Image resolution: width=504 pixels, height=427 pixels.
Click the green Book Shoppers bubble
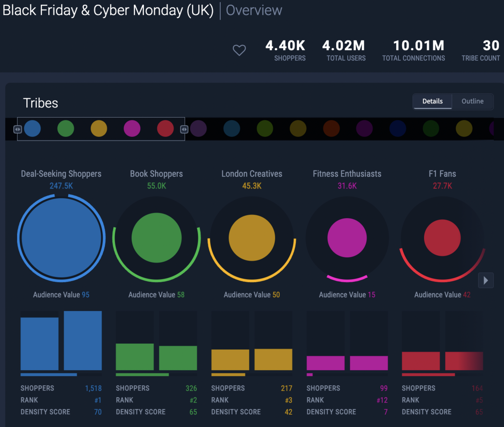[157, 238]
